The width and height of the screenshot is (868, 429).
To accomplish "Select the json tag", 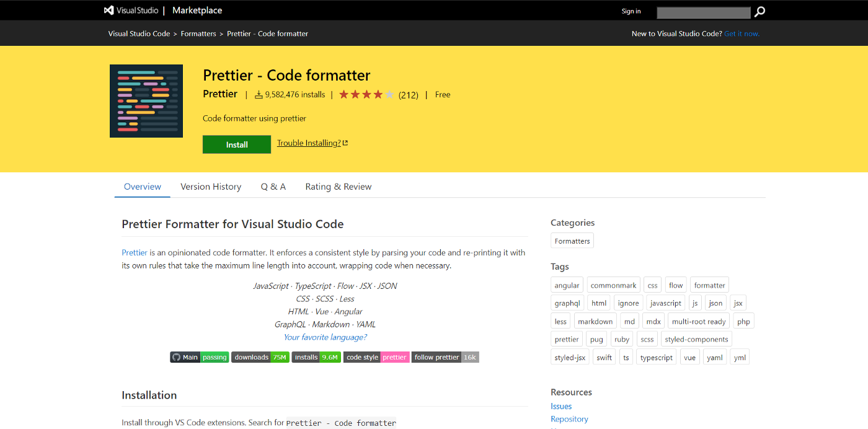I will pos(716,303).
